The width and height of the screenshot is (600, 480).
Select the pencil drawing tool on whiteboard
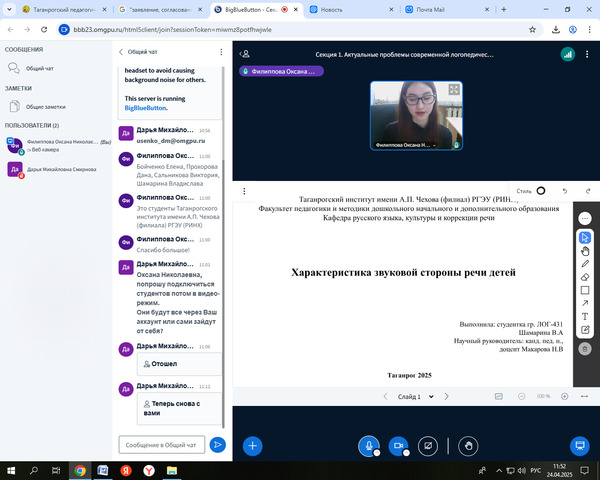(x=586, y=263)
